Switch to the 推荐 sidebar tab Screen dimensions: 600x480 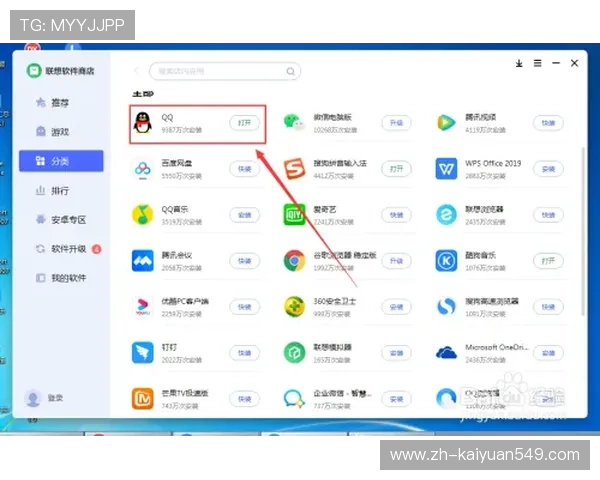(59, 102)
